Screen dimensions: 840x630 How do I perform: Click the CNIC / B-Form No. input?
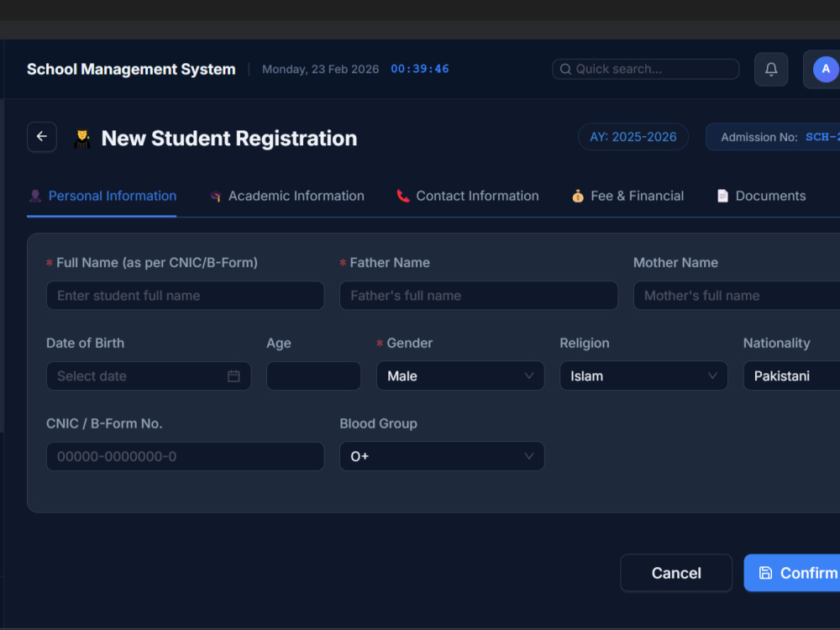(x=186, y=456)
